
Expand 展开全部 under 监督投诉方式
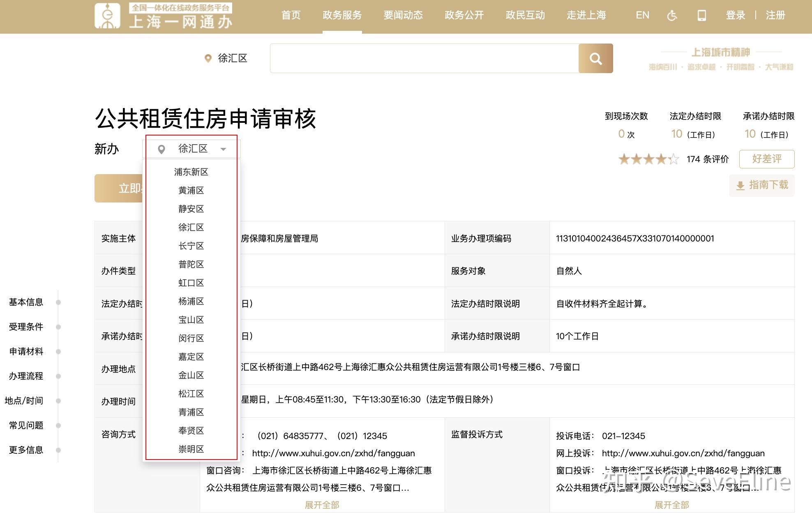pos(671,505)
